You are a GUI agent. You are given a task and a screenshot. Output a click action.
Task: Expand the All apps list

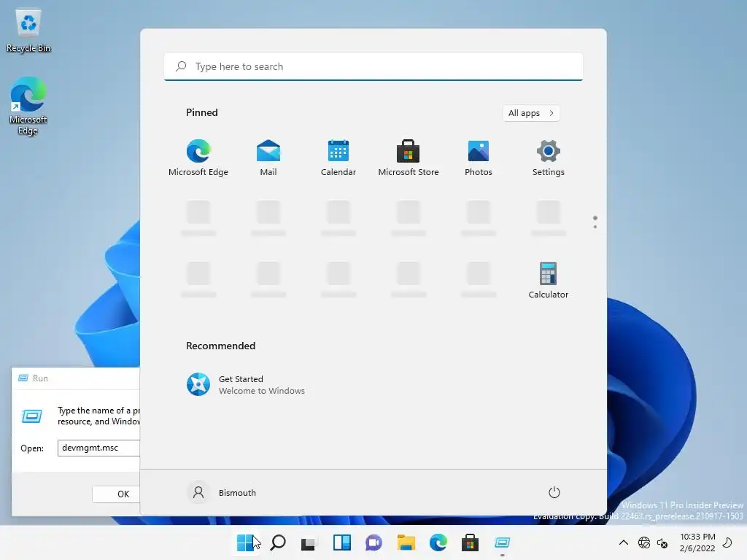[531, 113]
